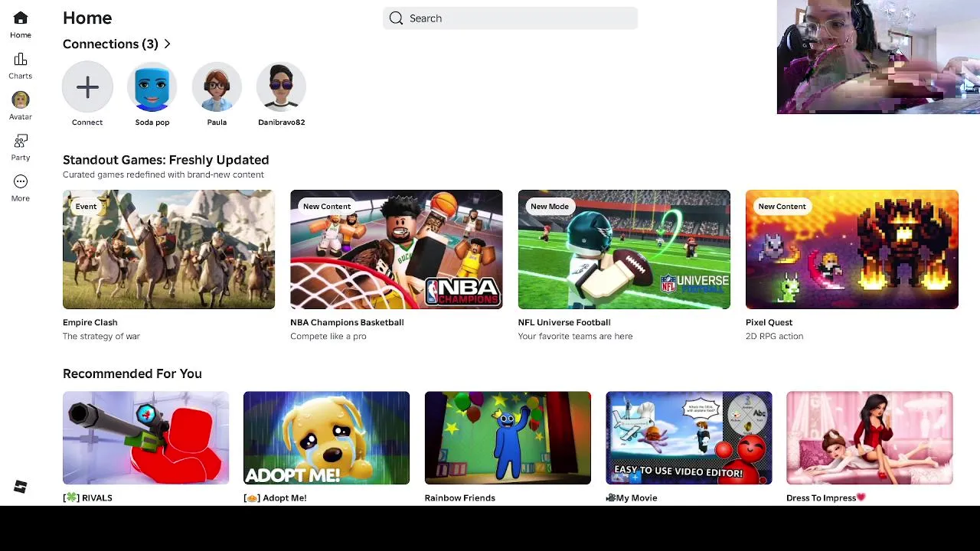Open Danibravo82's avatar
The height and width of the screenshot is (551, 980).
(282, 87)
